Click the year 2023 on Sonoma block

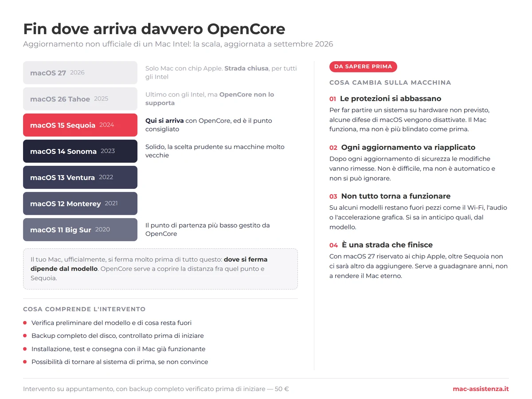(108, 151)
